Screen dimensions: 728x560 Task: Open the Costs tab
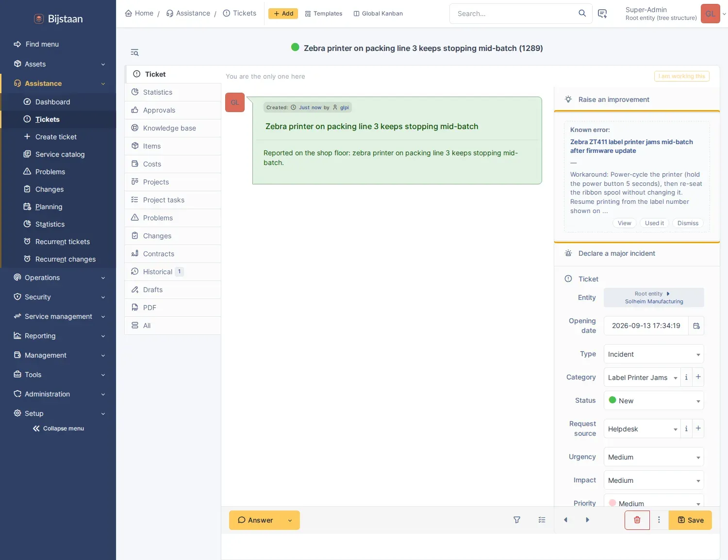tap(173, 164)
